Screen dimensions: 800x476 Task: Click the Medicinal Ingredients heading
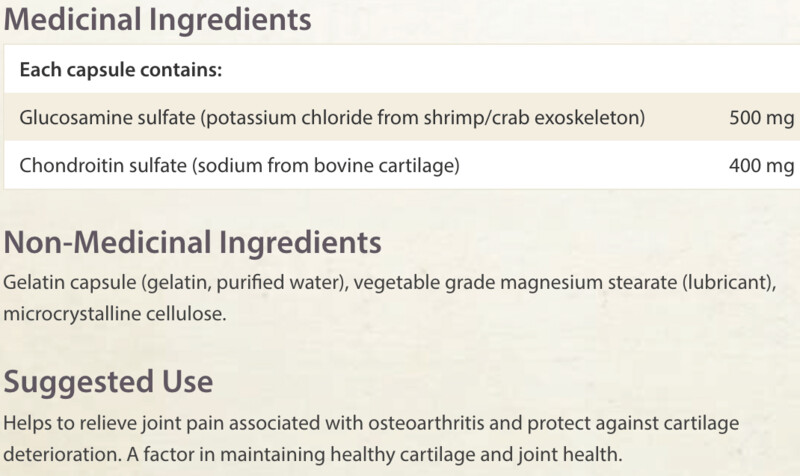pos(157,20)
